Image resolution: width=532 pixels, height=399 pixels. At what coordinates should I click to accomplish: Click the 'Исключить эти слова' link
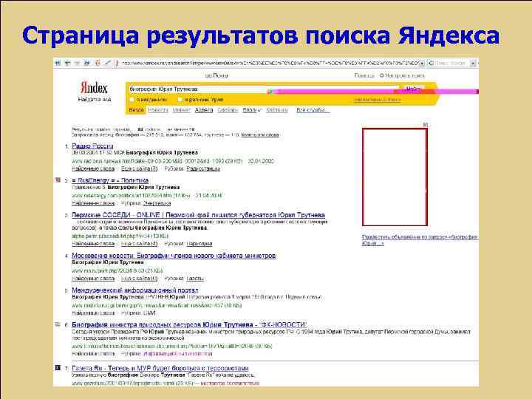pos(260,135)
